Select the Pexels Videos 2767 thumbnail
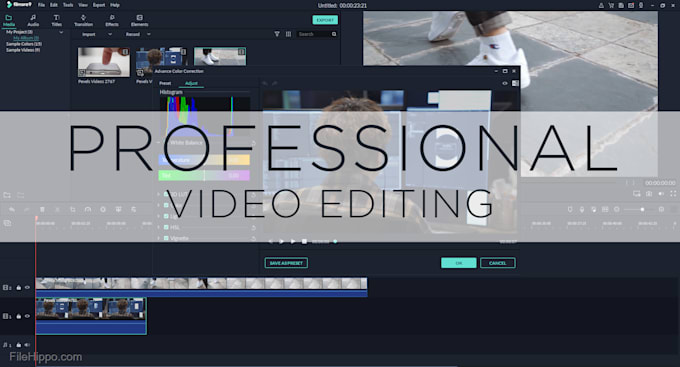 pos(104,62)
